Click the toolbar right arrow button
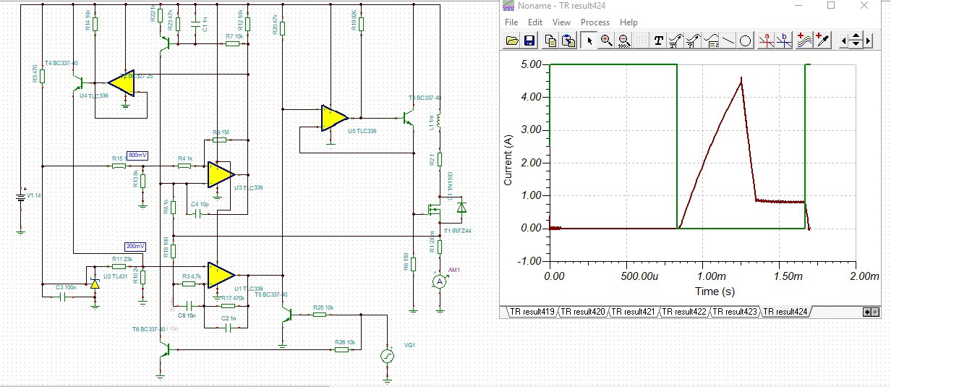The height and width of the screenshot is (387, 980). [868, 41]
